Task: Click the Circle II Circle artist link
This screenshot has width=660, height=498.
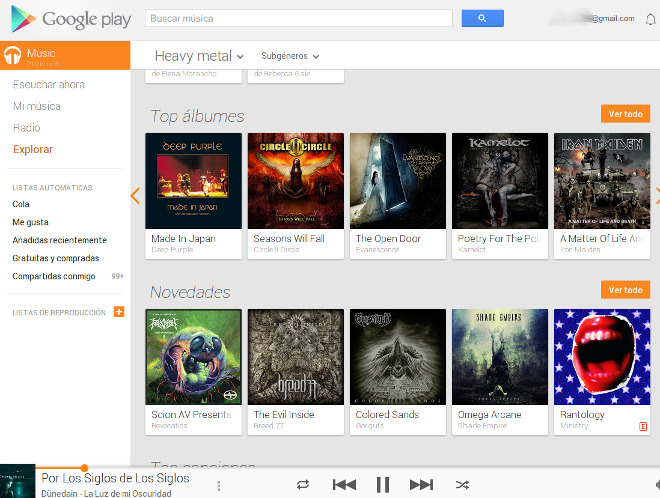Action: click(276, 250)
